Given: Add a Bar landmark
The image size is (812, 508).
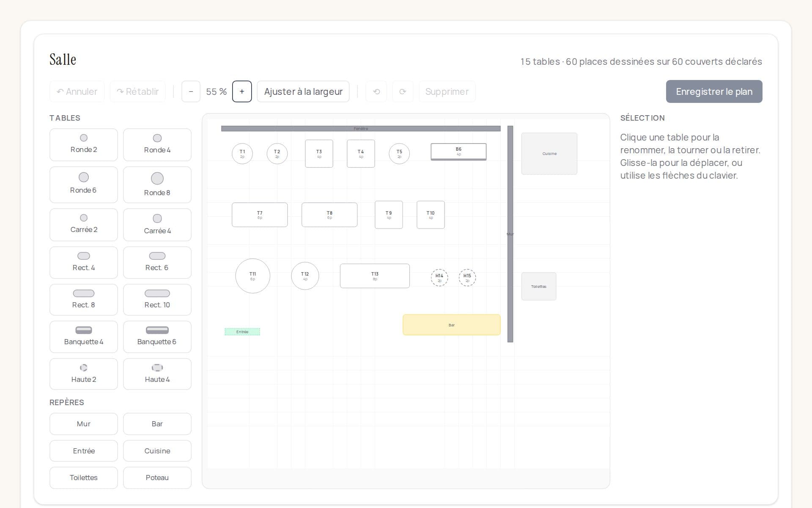Looking at the screenshot, I should [x=157, y=424].
